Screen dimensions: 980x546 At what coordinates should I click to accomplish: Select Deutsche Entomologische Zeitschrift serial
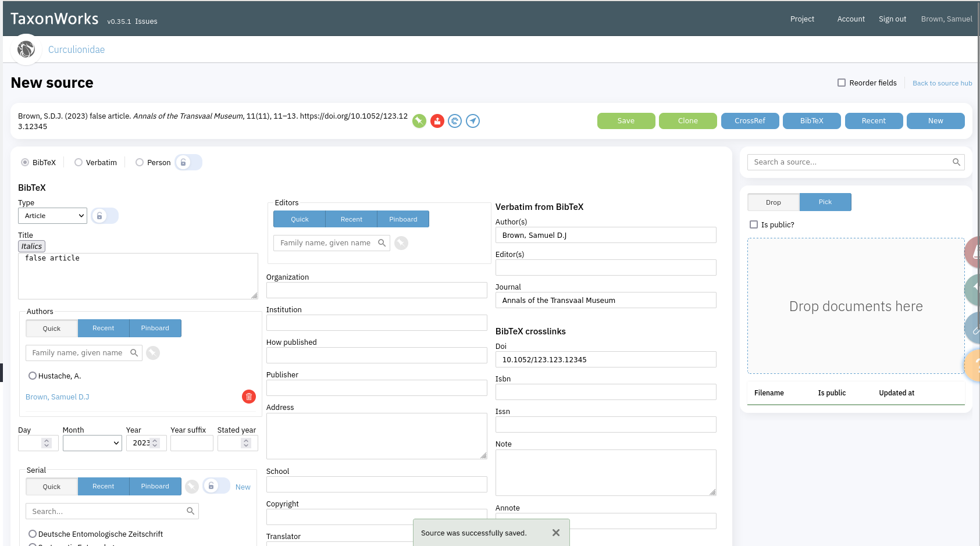click(33, 534)
